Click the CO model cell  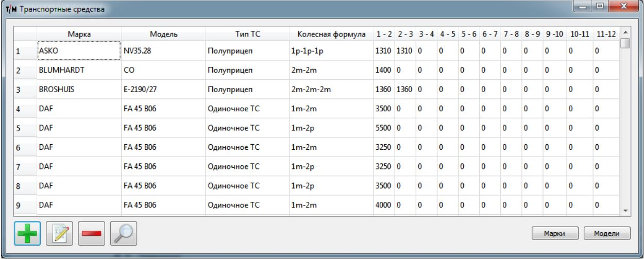point(163,70)
